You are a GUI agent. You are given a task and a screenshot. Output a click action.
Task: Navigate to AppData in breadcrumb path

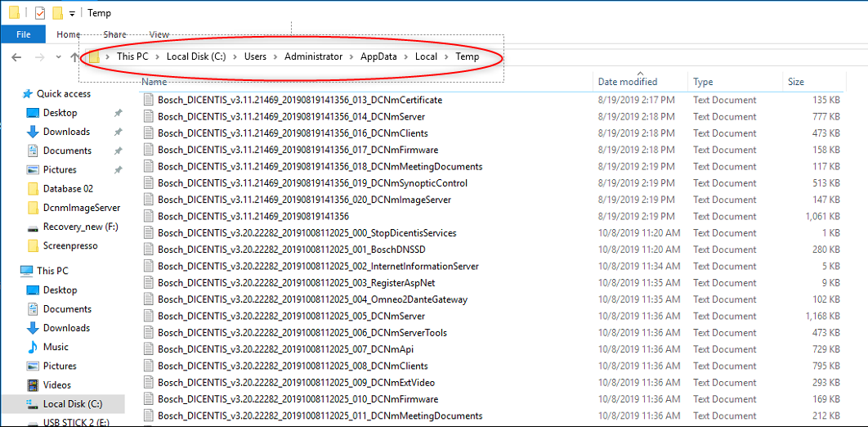[378, 56]
